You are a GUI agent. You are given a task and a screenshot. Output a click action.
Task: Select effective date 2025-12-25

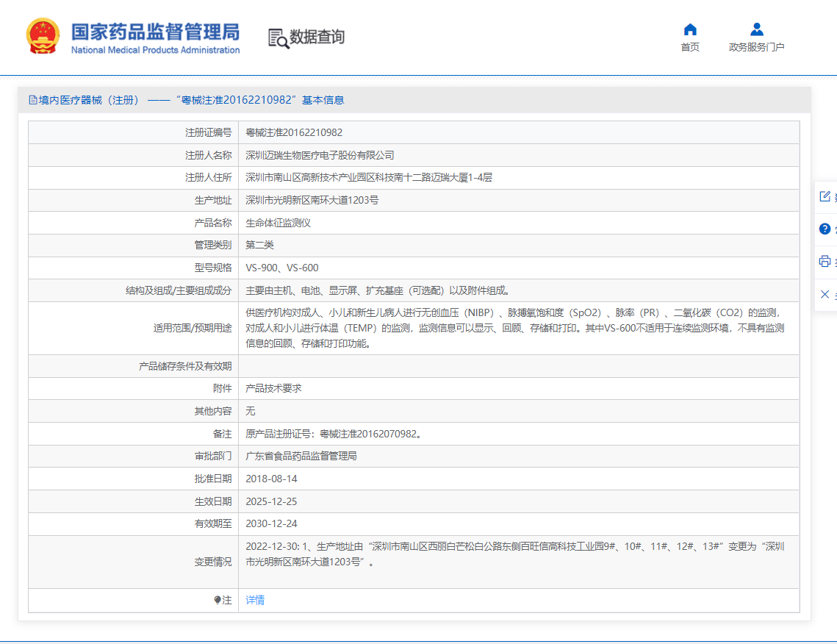click(271, 501)
